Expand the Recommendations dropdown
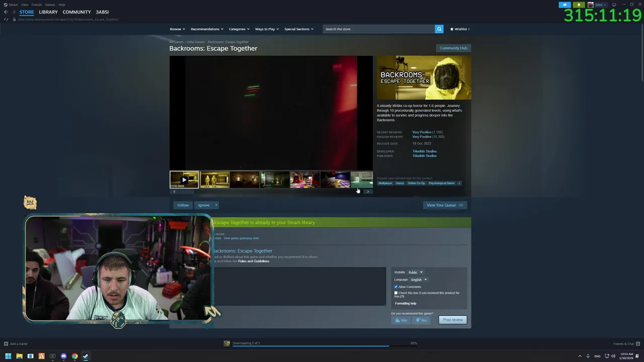Image resolution: width=644 pixels, height=362 pixels. click(207, 29)
